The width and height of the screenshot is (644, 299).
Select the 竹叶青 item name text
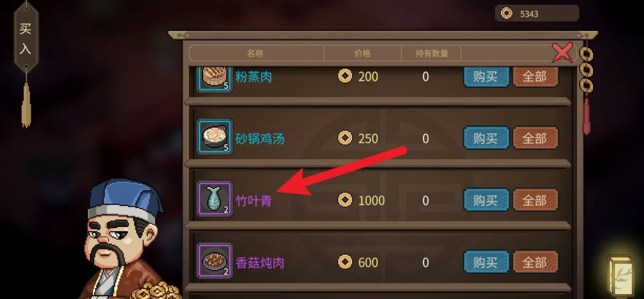pos(254,200)
